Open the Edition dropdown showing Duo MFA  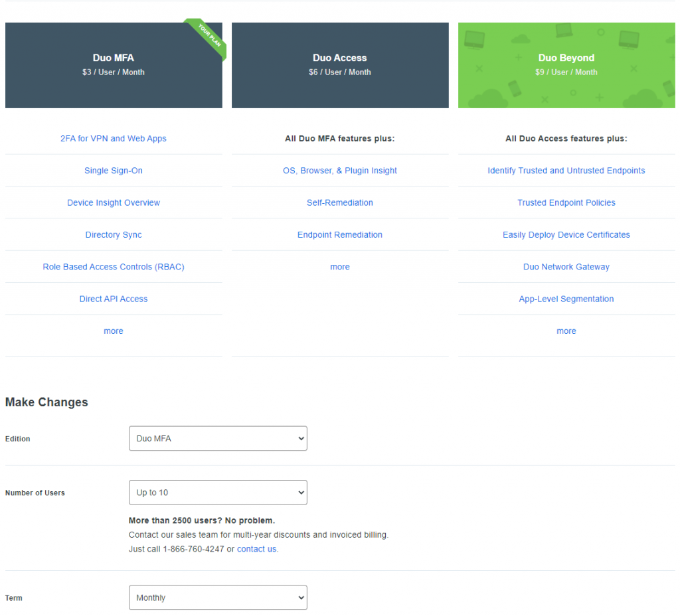pos(218,438)
